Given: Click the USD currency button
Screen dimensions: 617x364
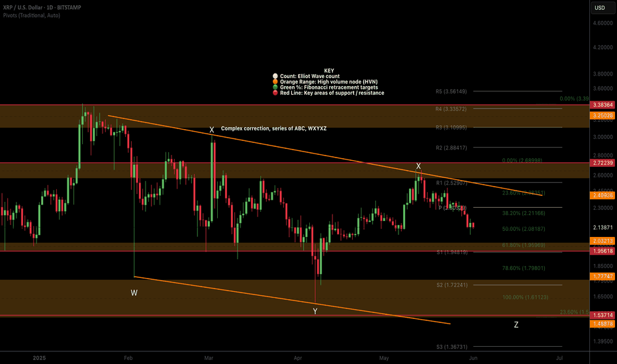Looking at the screenshot, I should [602, 7].
